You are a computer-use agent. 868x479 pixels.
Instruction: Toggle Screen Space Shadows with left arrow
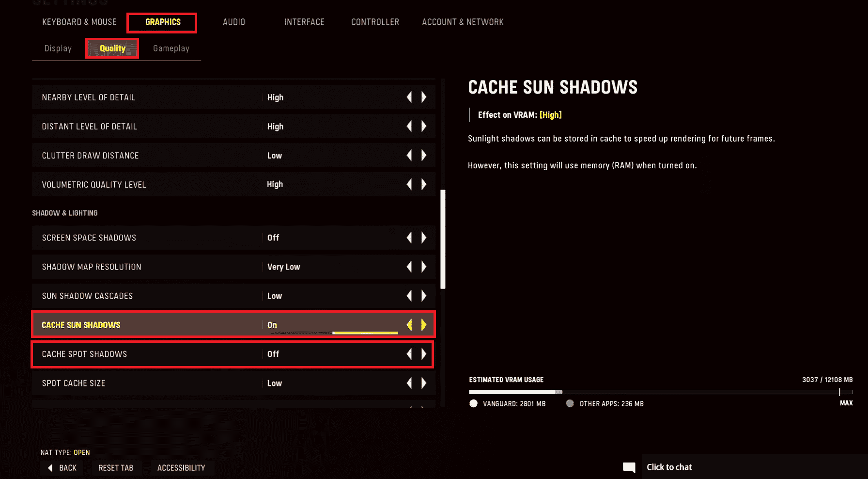[x=409, y=238]
